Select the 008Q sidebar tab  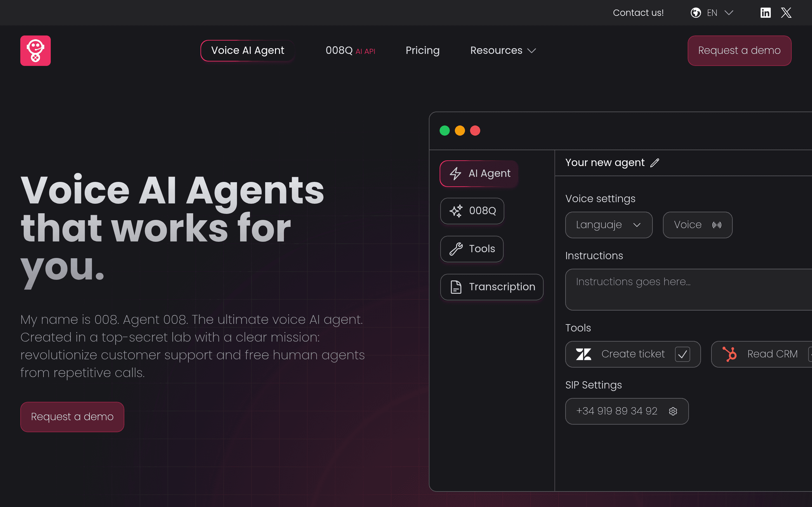coord(472,211)
